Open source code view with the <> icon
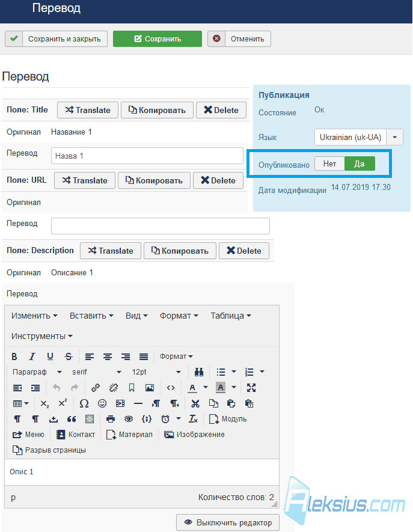413x532 pixels. coord(171,388)
